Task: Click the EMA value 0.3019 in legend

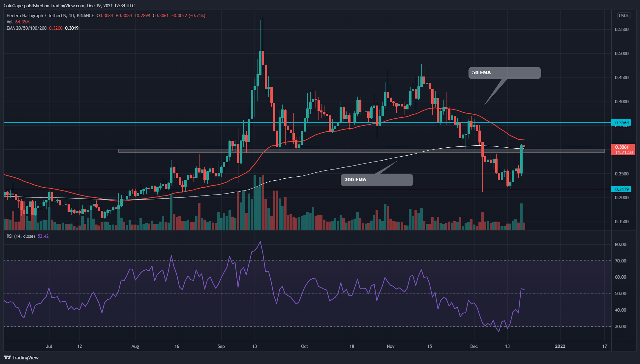Action: [72, 28]
